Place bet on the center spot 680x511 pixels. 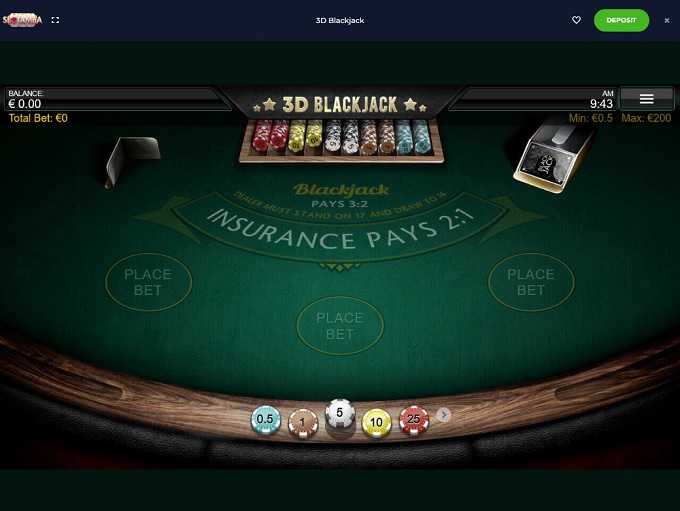340,326
